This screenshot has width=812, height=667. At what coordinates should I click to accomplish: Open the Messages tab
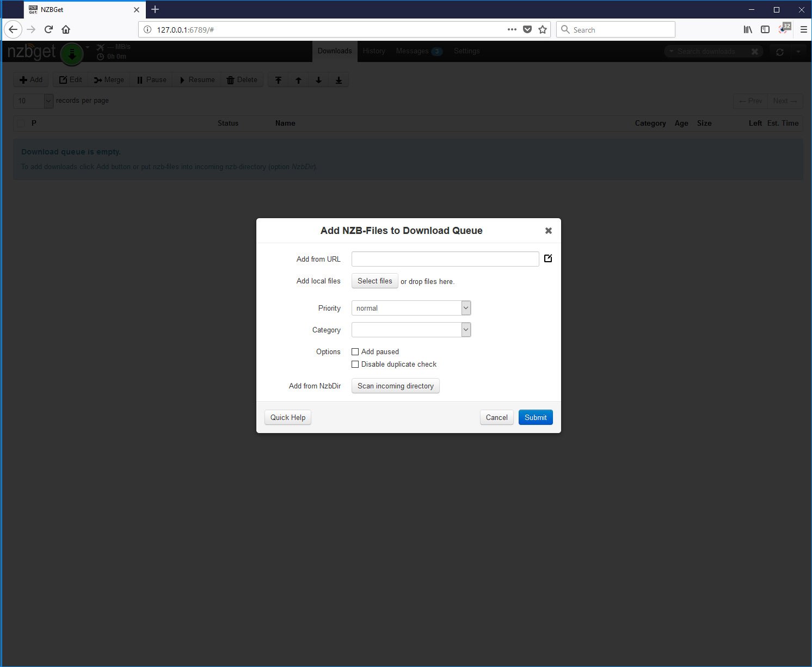tap(419, 51)
